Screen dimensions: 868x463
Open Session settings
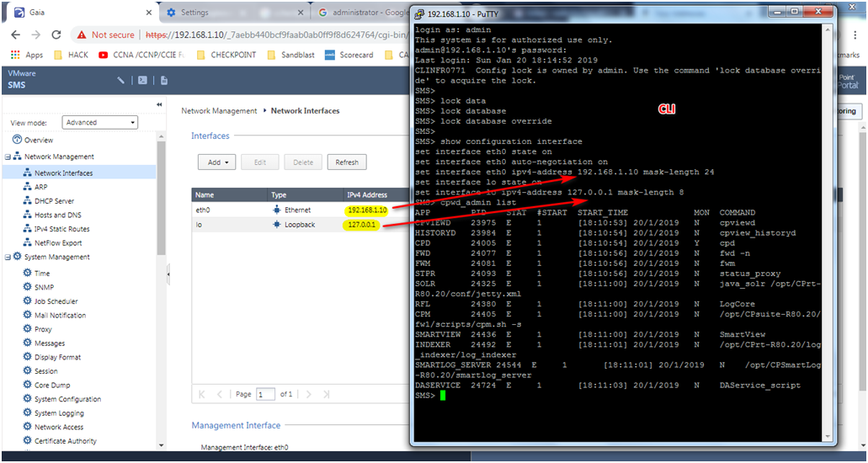46,371
